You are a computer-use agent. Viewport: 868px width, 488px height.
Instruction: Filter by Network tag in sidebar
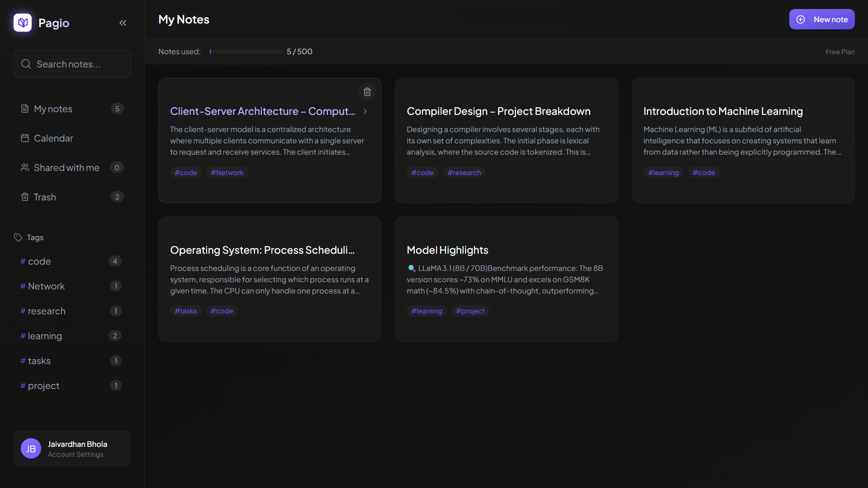(x=71, y=286)
